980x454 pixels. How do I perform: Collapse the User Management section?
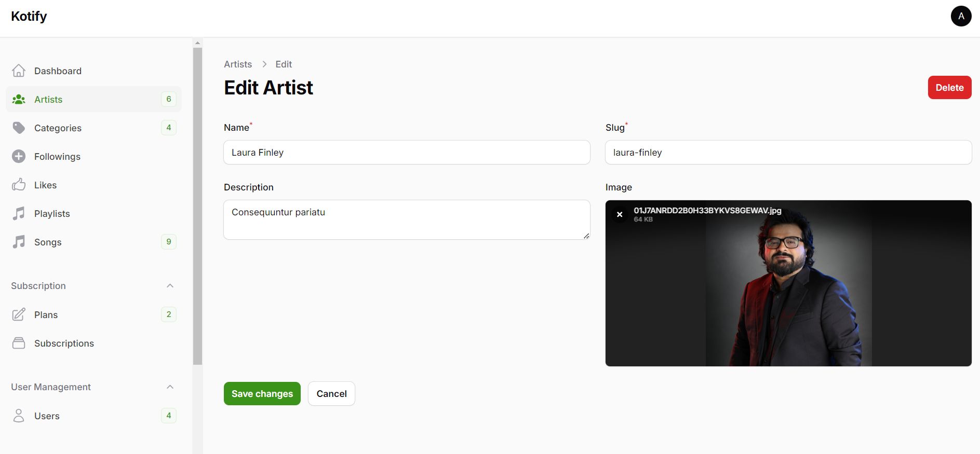170,387
